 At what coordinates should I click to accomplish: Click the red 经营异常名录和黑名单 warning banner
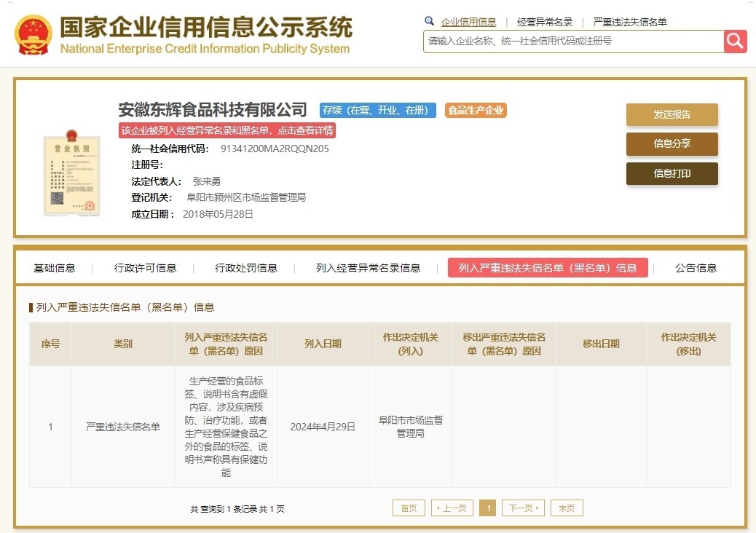point(227,130)
